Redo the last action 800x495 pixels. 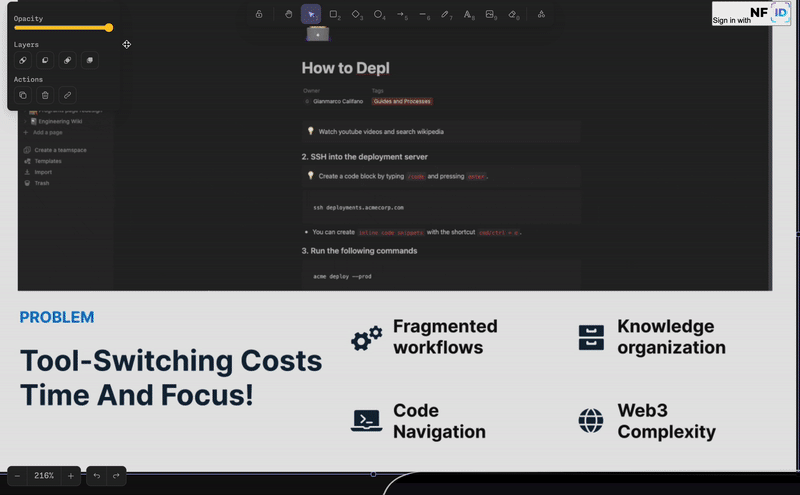pyautogui.click(x=116, y=476)
